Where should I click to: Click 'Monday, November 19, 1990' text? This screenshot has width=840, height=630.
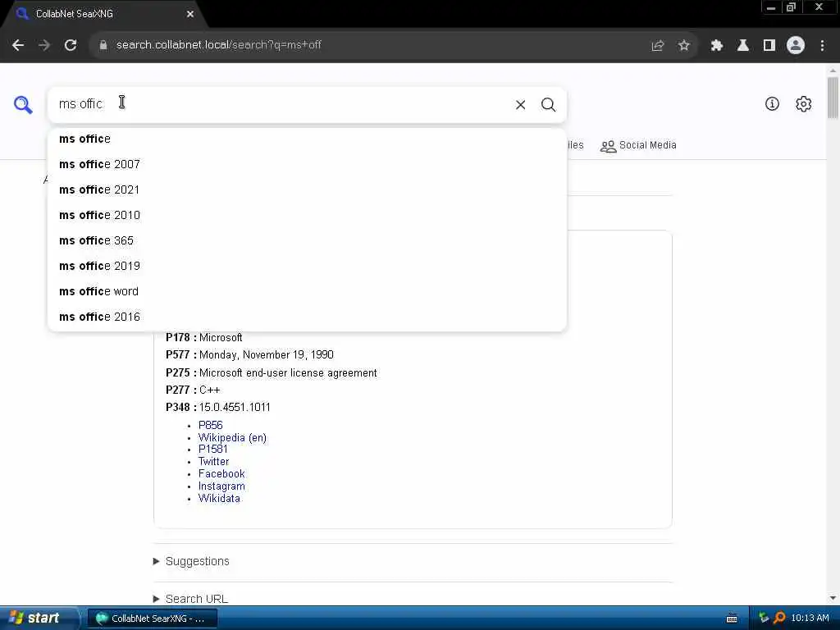[267, 355]
